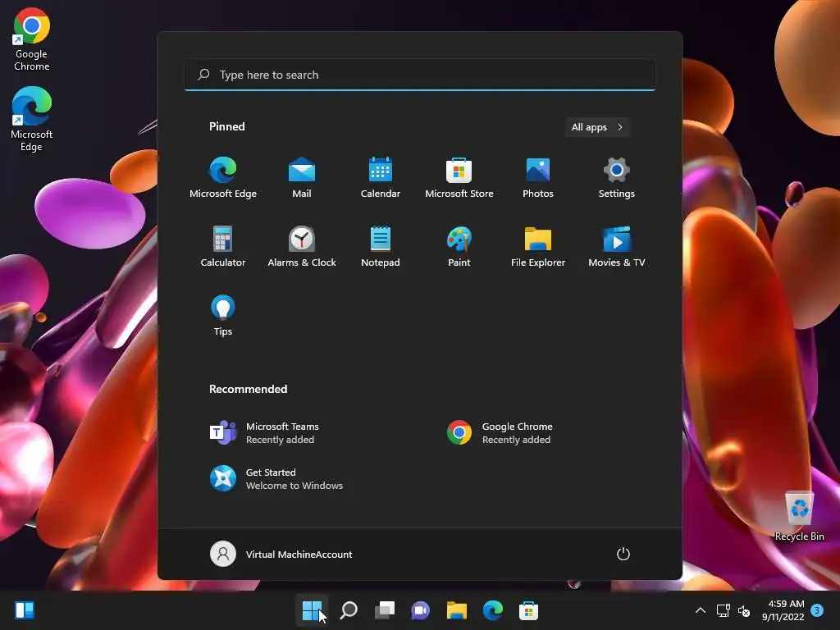Open File Explorer on the taskbar

pyautogui.click(x=456, y=610)
